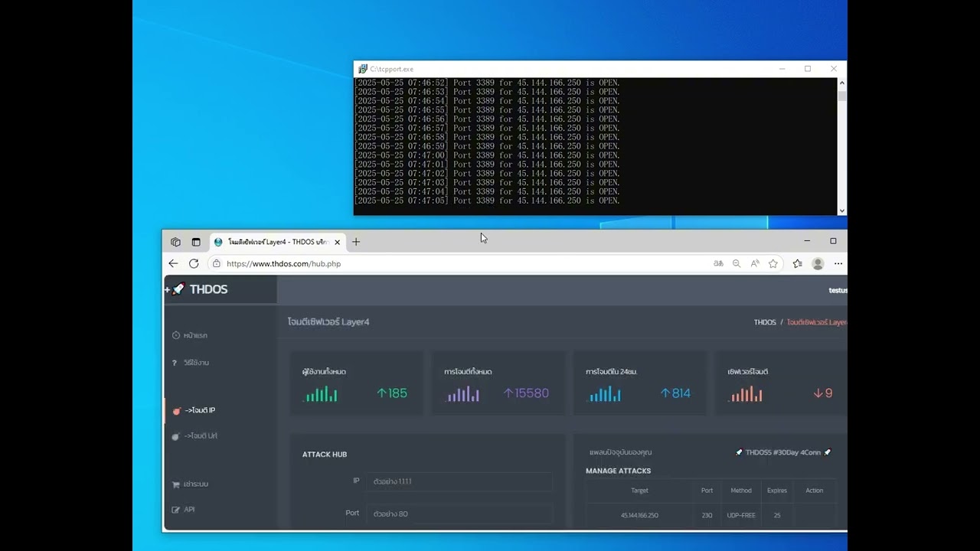Open the browser profile avatar

pos(818,263)
